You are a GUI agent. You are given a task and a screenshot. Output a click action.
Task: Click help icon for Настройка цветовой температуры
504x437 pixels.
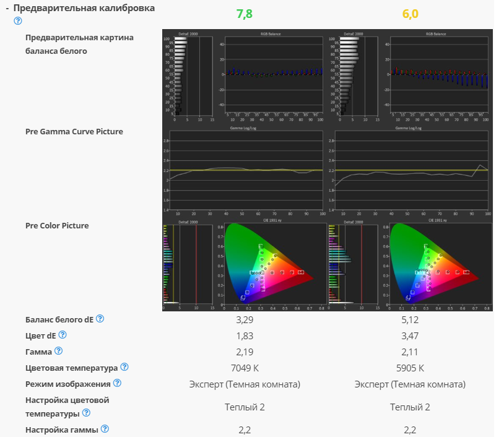[86, 413]
